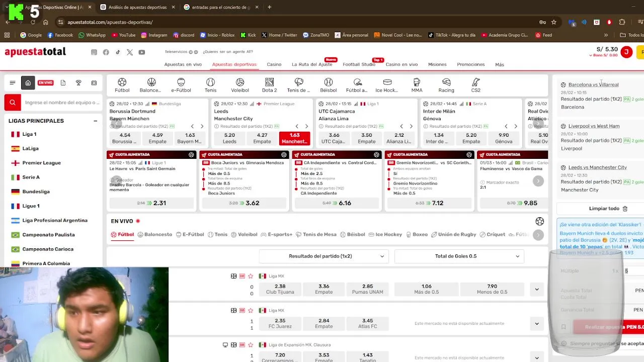Select the 2.31 boosted odds for Le Havre
This screenshot has height=362, width=644.
click(x=151, y=203)
